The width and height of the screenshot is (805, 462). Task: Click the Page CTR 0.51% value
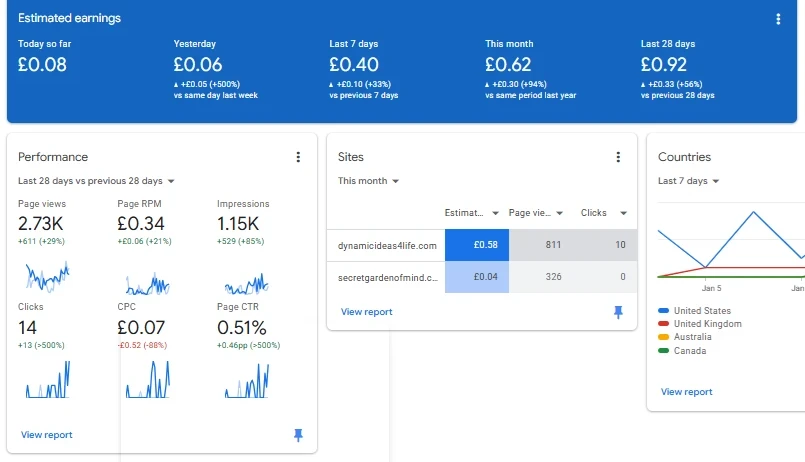click(x=241, y=328)
